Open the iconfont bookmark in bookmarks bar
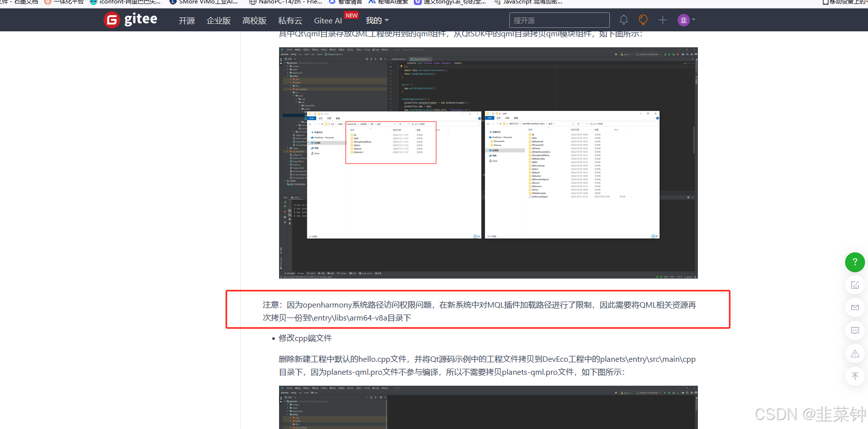868x429 pixels. point(125,2)
